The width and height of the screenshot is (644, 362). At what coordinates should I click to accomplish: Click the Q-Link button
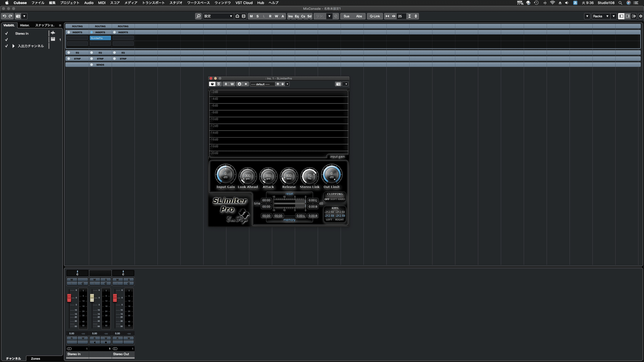(x=375, y=16)
